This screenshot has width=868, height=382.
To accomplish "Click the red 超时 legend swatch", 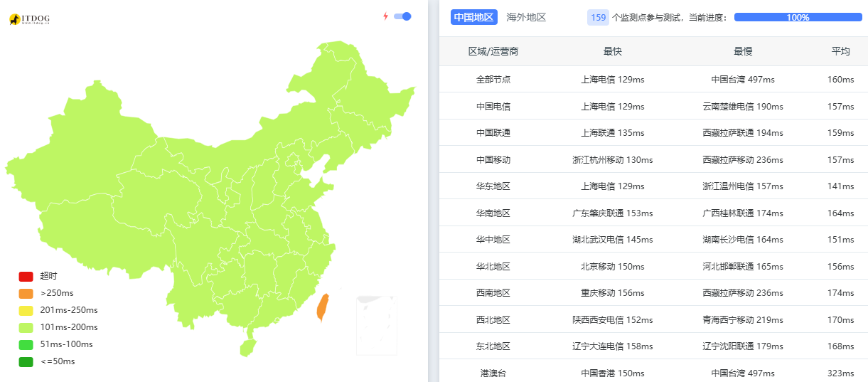I will (x=26, y=276).
